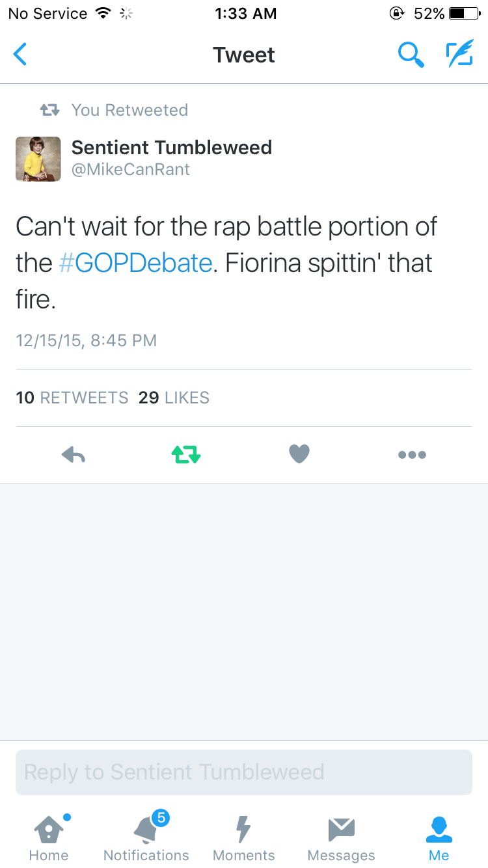View Sentient Tumbleweed profile picture
This screenshot has width=488, height=868.
(x=38, y=159)
